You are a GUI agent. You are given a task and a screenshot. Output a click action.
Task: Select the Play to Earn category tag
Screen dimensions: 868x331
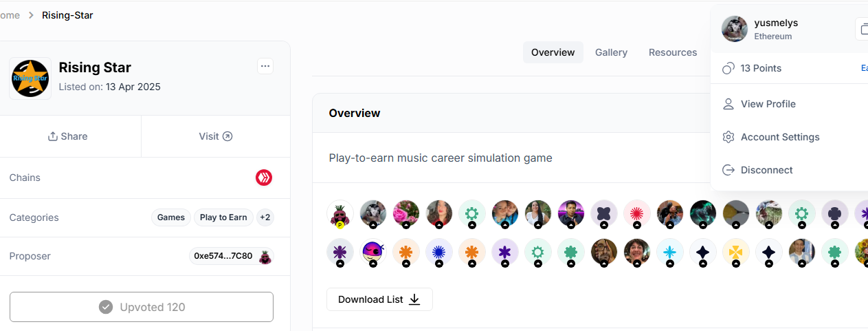click(223, 217)
